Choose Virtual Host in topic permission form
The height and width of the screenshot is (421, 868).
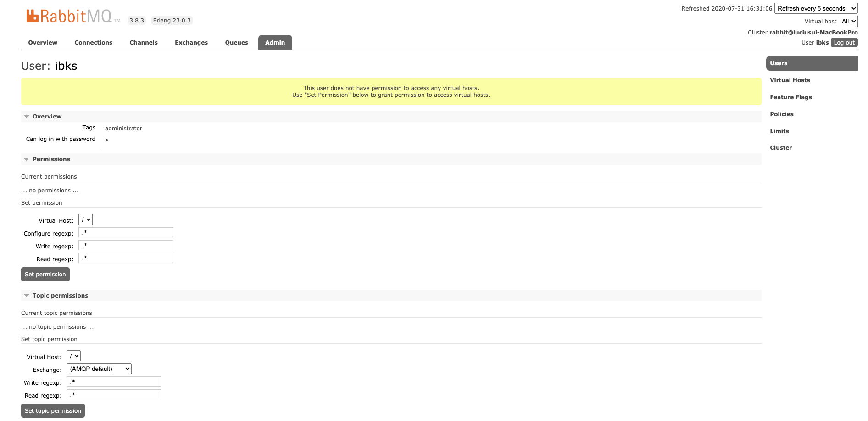click(x=73, y=356)
